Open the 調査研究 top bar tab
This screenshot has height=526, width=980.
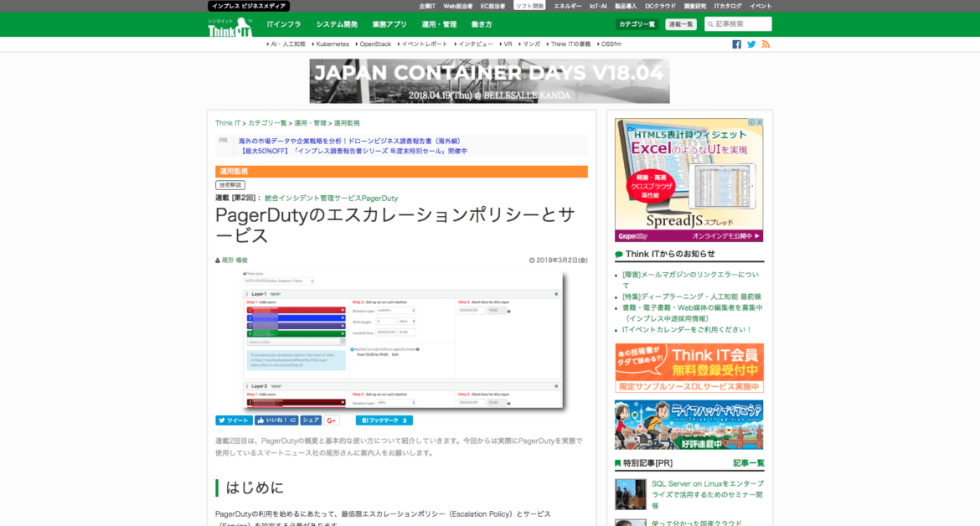click(695, 6)
